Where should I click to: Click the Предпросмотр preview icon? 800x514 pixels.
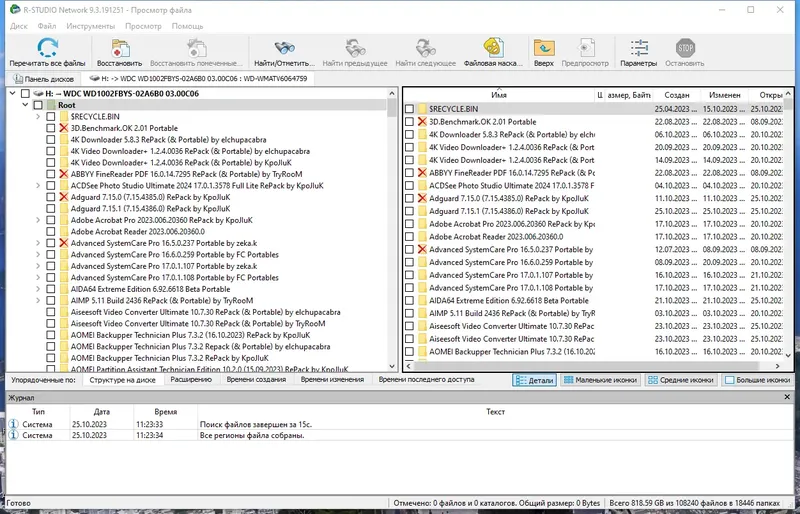[585, 48]
